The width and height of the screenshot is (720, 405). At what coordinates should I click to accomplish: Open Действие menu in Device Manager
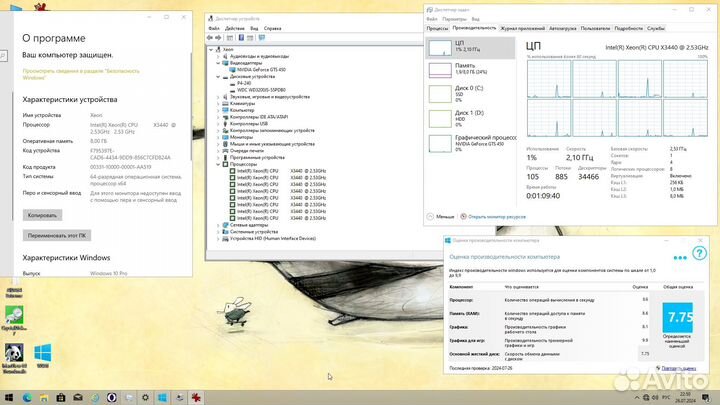coord(235,28)
